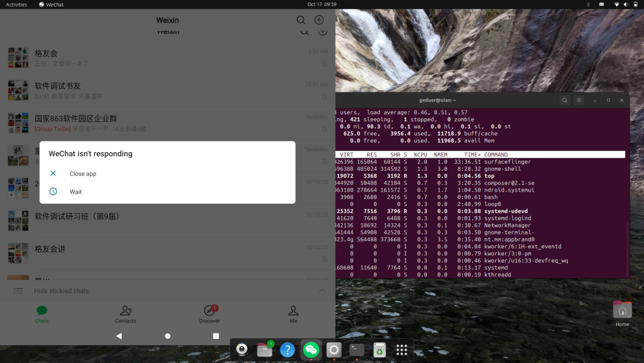Open the 格友会 chat
This screenshot has width=644, height=363.
pos(168,58)
